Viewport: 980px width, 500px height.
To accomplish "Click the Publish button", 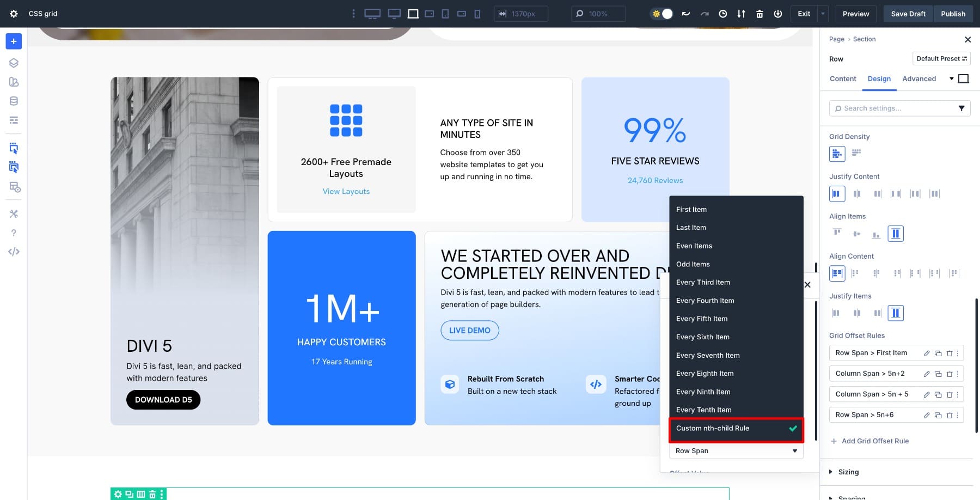I will (952, 14).
